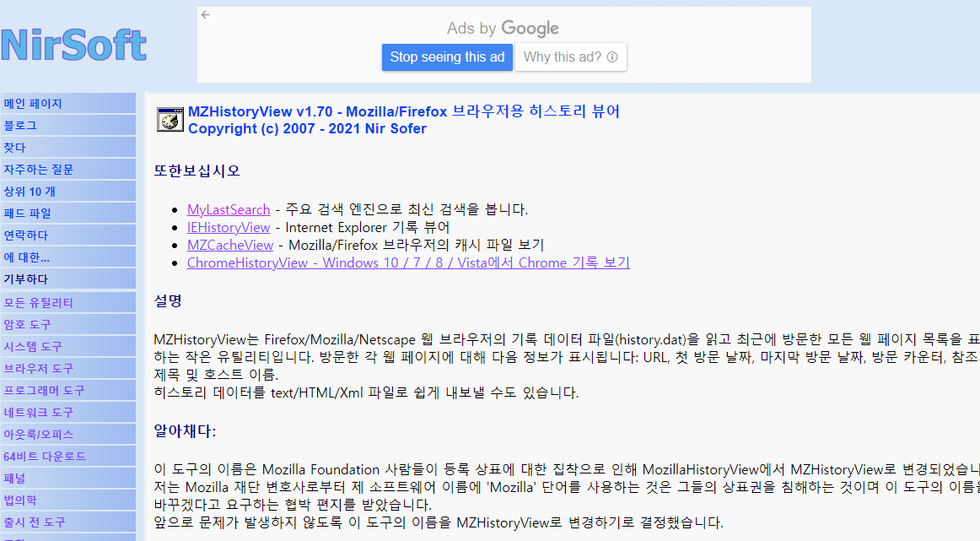This screenshot has height=541, width=980.
Task: Click text 'Internet Explorer 기록 뷰어'
Action: (x=368, y=227)
